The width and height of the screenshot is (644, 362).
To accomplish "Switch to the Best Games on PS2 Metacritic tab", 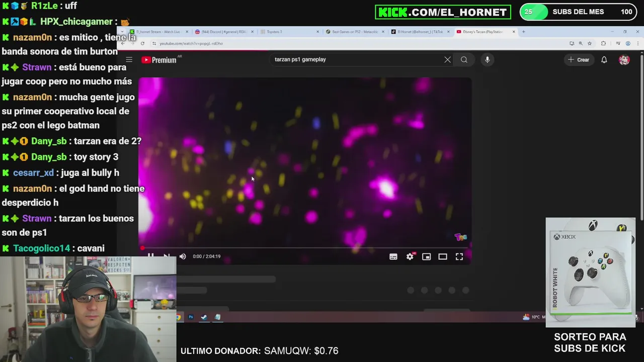I will (x=355, y=32).
